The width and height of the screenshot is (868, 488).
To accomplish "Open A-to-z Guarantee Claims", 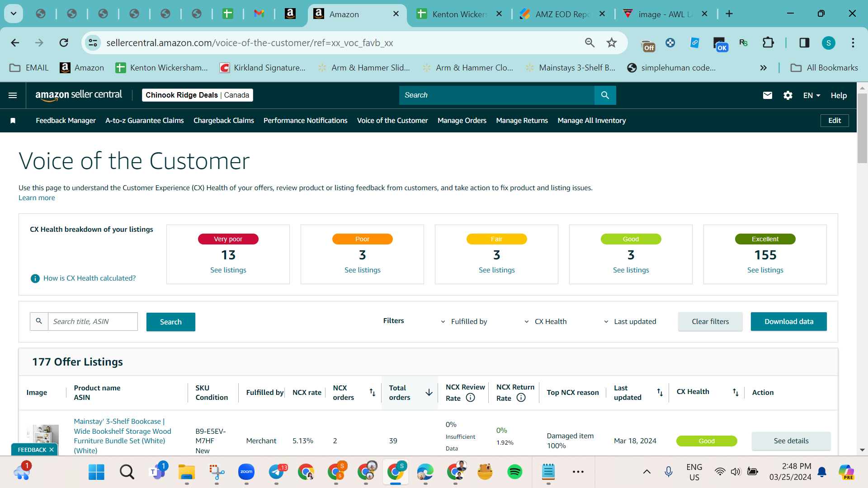I will pos(145,121).
